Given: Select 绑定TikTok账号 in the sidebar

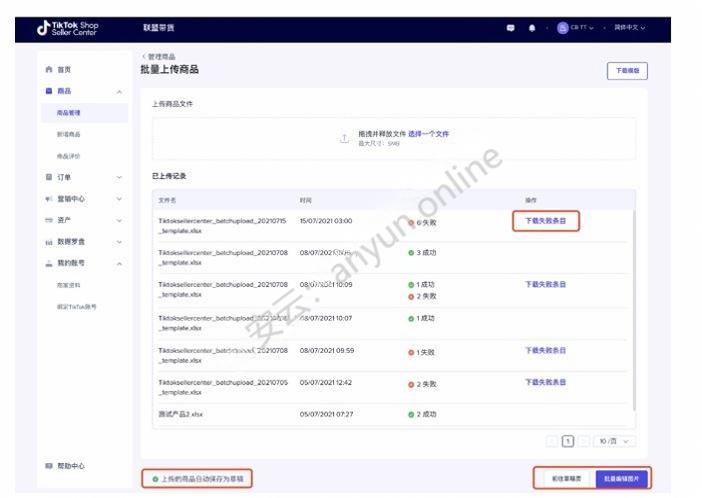Looking at the screenshot, I should click(x=77, y=307).
